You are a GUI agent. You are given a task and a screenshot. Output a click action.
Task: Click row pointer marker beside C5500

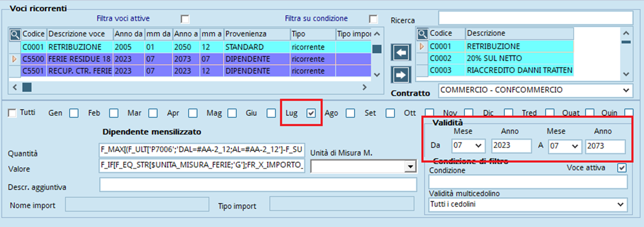[15, 59]
